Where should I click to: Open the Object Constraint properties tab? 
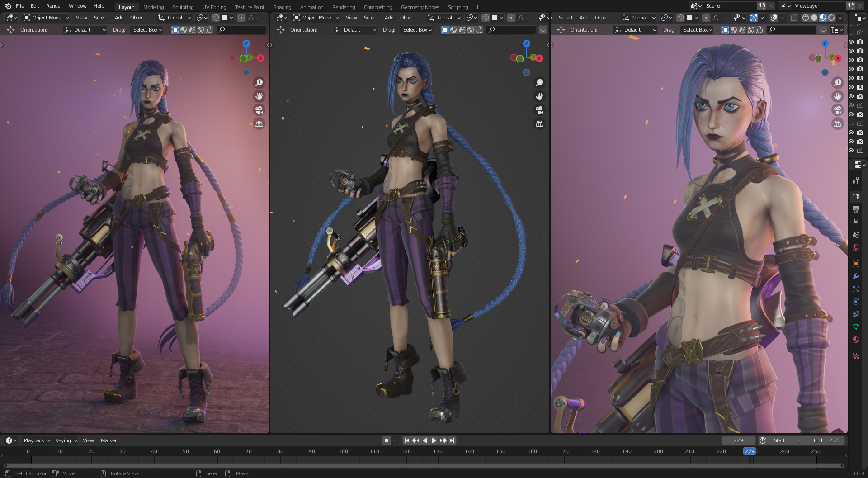pos(856,314)
